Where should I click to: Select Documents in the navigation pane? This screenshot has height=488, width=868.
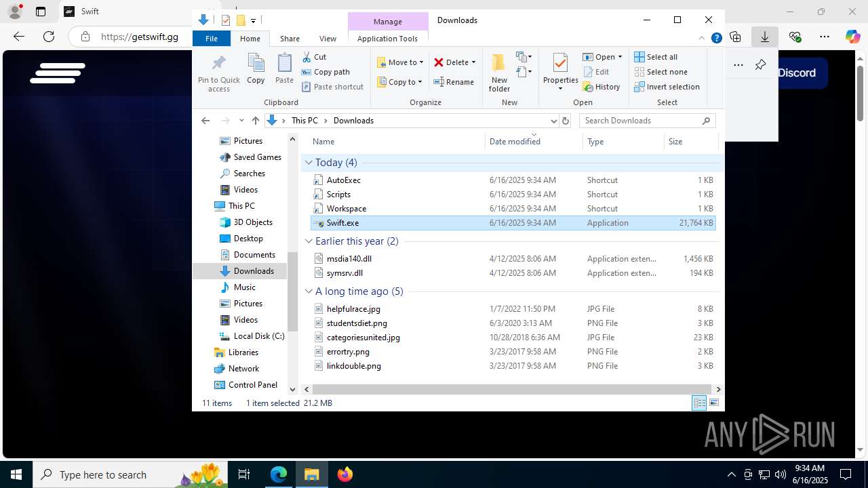[x=254, y=255]
